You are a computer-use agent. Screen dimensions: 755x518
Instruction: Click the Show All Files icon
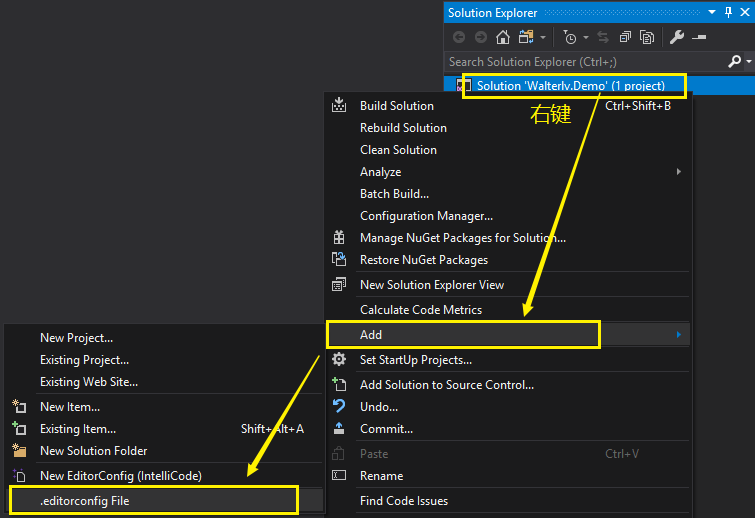(x=647, y=37)
